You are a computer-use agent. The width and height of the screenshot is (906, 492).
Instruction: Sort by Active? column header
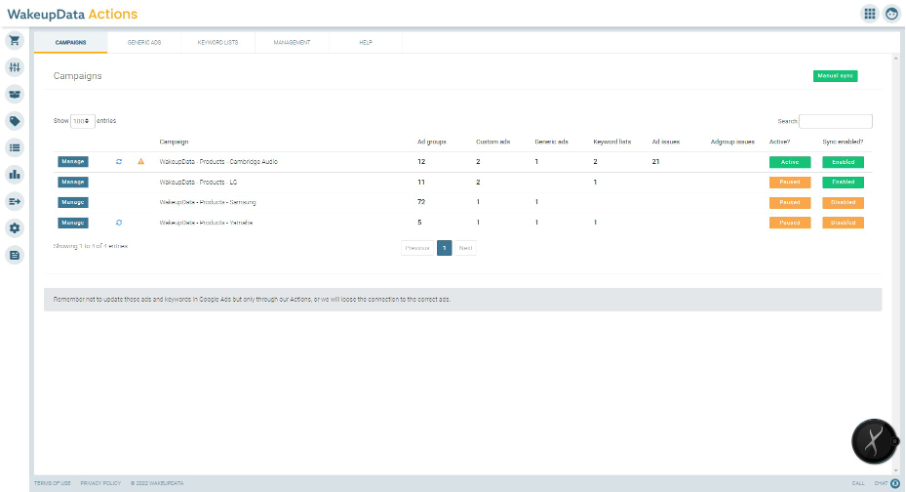(779, 142)
